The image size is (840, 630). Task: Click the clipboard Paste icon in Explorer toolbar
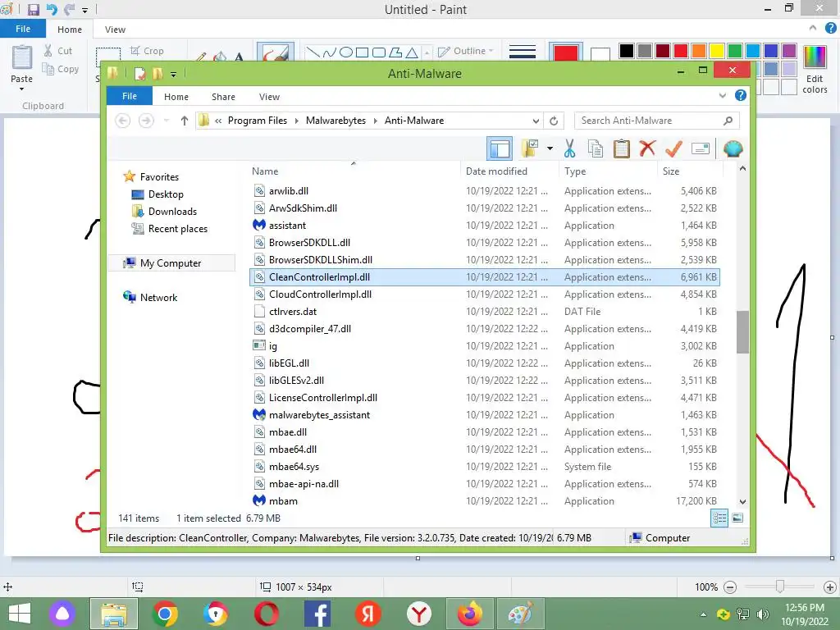click(x=622, y=149)
